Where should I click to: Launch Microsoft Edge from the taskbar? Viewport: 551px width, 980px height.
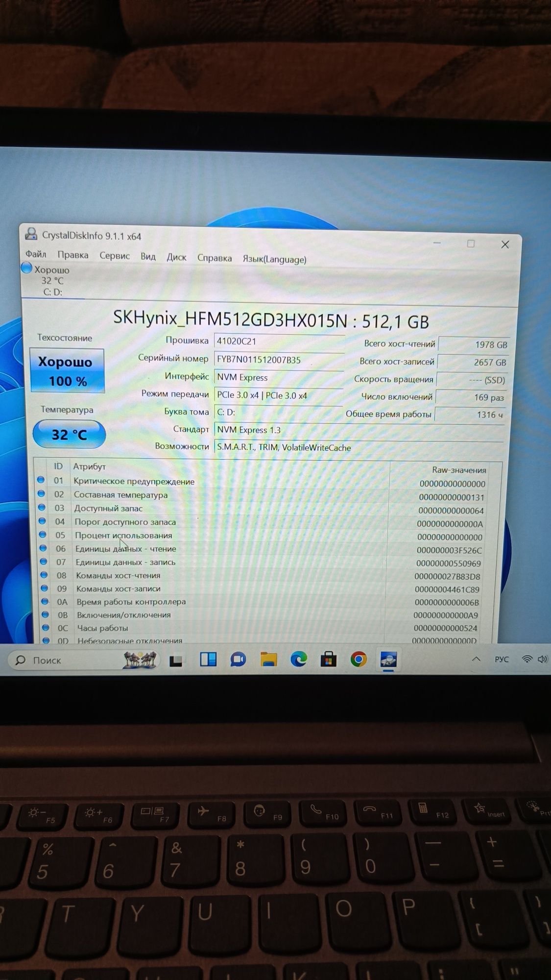click(x=299, y=660)
